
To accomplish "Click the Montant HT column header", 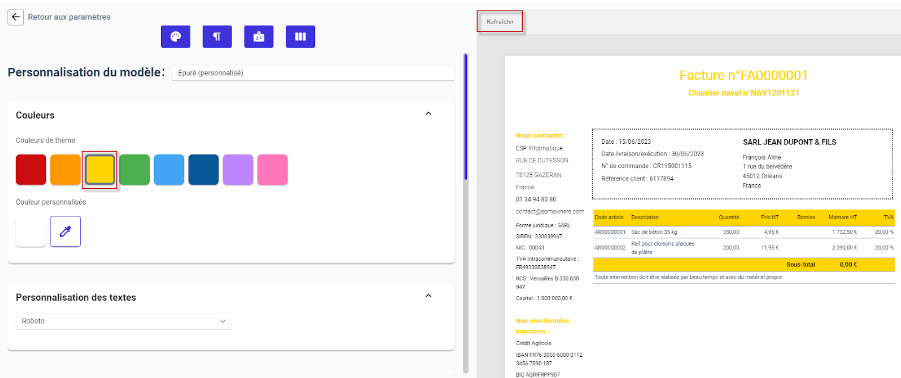I will pyautogui.click(x=842, y=217).
